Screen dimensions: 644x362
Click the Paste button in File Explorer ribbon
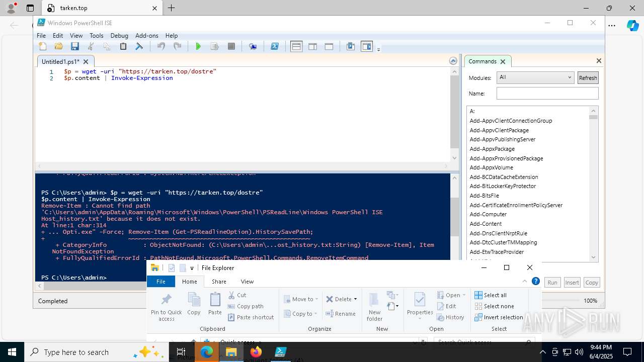215,304
